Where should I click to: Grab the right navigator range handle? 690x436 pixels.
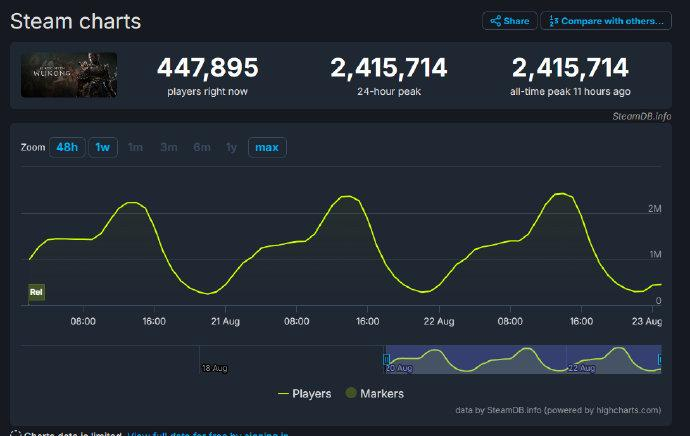660,358
